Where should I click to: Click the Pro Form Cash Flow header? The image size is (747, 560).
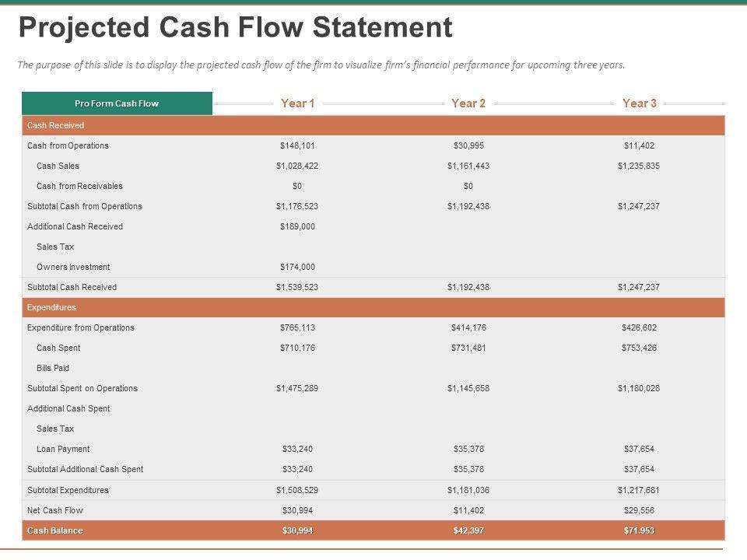(117, 103)
